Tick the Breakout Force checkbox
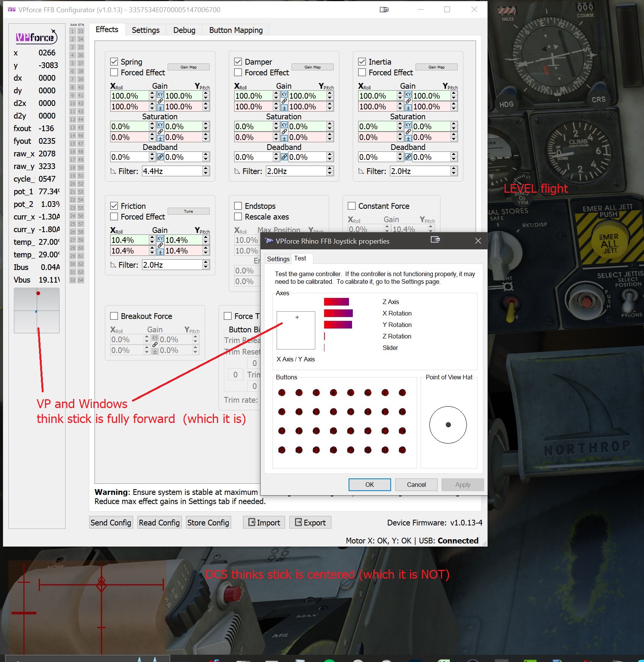 [114, 316]
